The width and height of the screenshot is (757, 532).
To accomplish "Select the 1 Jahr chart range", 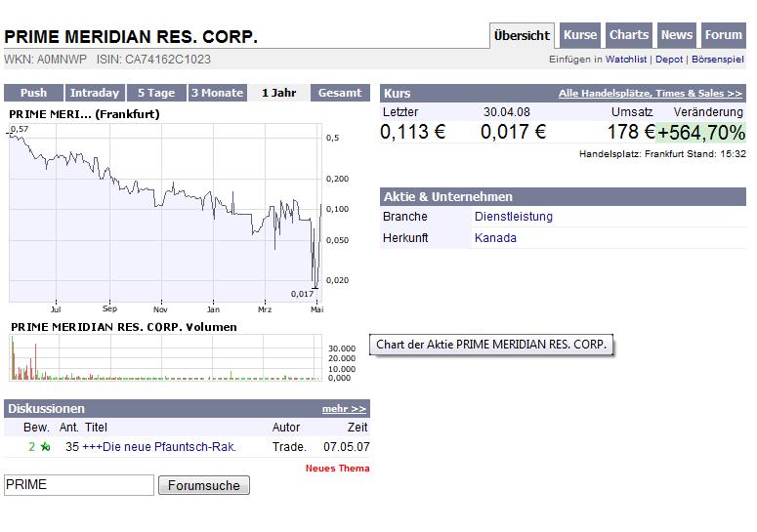I will point(278,93).
